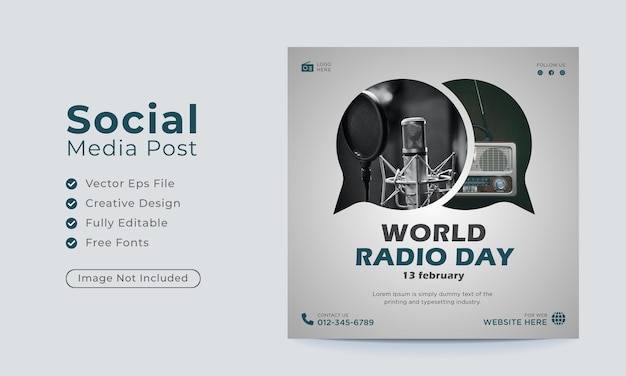Select the RADIO DAY title text
The height and width of the screenshot is (376, 626).
(x=434, y=257)
